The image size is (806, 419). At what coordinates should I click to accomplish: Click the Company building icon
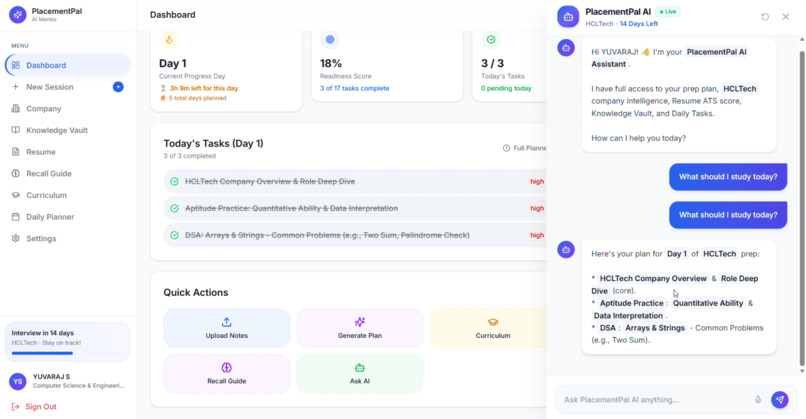(x=15, y=108)
